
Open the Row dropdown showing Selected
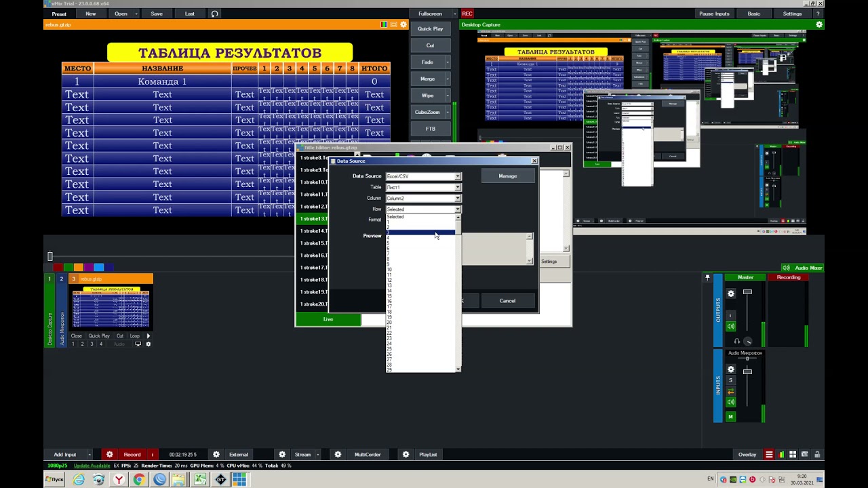[x=458, y=209]
